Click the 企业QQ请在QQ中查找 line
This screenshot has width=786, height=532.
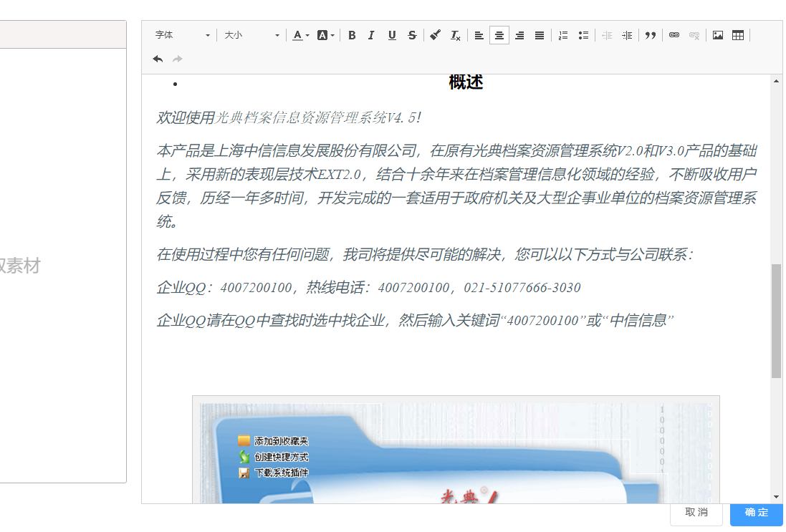415,321
